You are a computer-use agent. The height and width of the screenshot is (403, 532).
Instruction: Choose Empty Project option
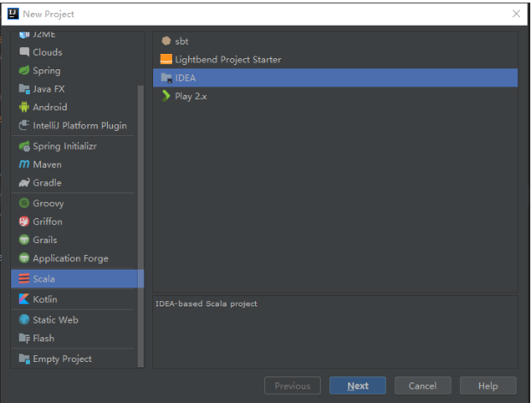point(74,359)
